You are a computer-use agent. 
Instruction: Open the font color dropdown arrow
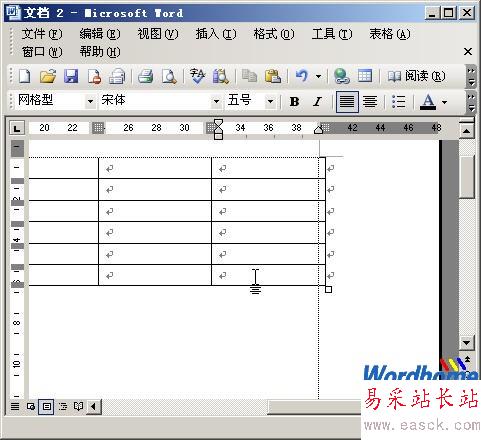pyautogui.click(x=444, y=102)
